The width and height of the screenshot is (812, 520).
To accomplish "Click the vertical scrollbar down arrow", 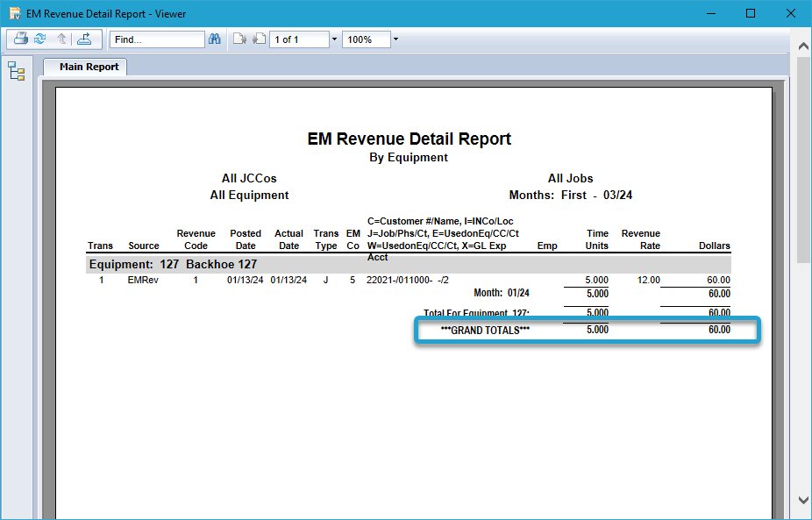I will pyautogui.click(x=803, y=500).
